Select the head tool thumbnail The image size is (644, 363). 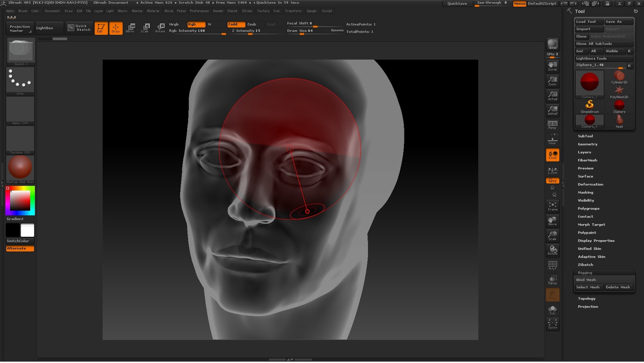point(619,121)
